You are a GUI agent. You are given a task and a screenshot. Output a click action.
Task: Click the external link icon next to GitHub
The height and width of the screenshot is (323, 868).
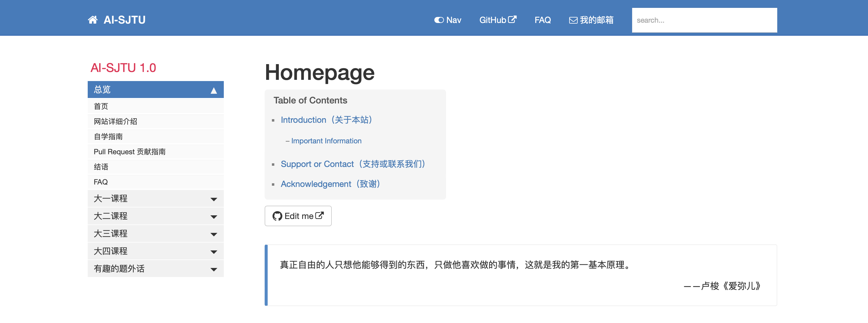coord(512,20)
